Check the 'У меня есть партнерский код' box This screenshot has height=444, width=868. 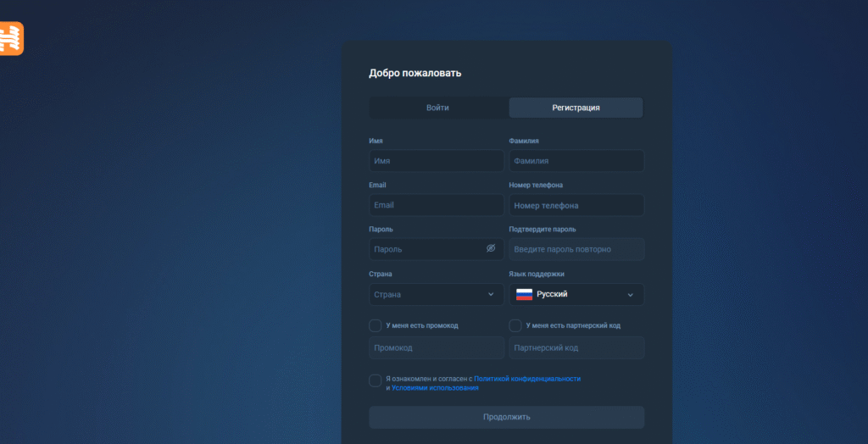[515, 325]
